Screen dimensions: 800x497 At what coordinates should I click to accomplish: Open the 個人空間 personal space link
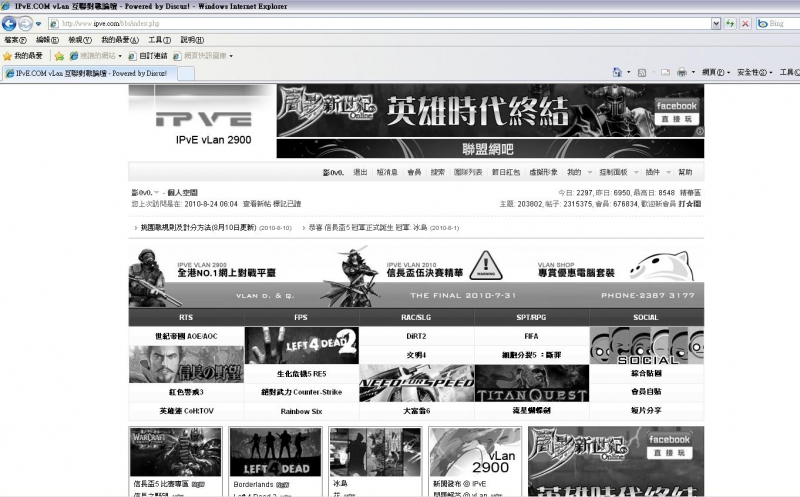[182, 192]
